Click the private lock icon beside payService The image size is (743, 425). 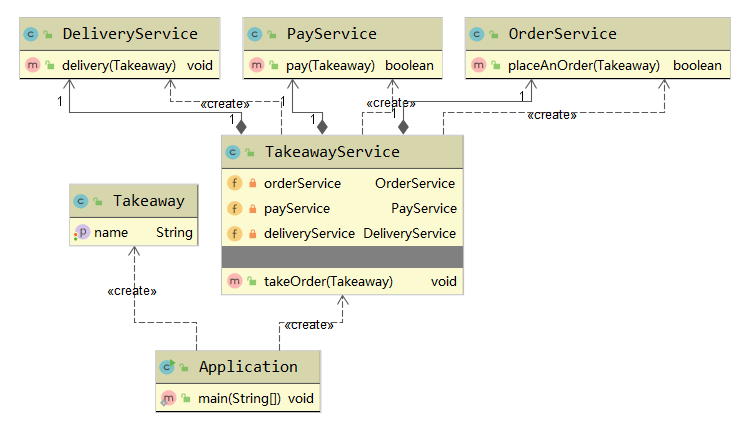pos(252,208)
